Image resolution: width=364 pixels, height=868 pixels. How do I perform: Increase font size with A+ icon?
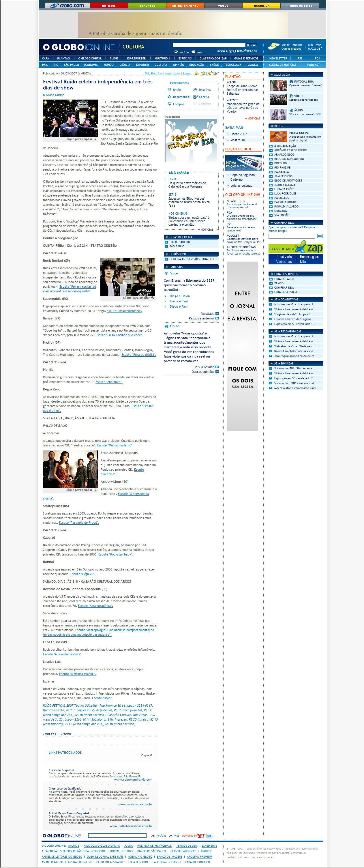(x=210, y=74)
